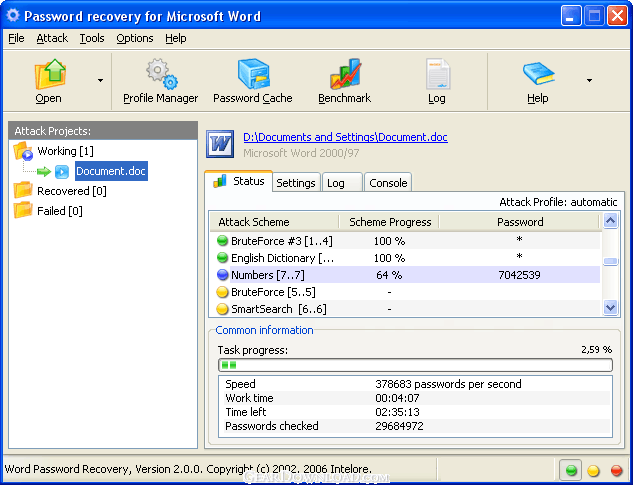
Task: Click the gear icon in title bar
Action: pos(13,15)
